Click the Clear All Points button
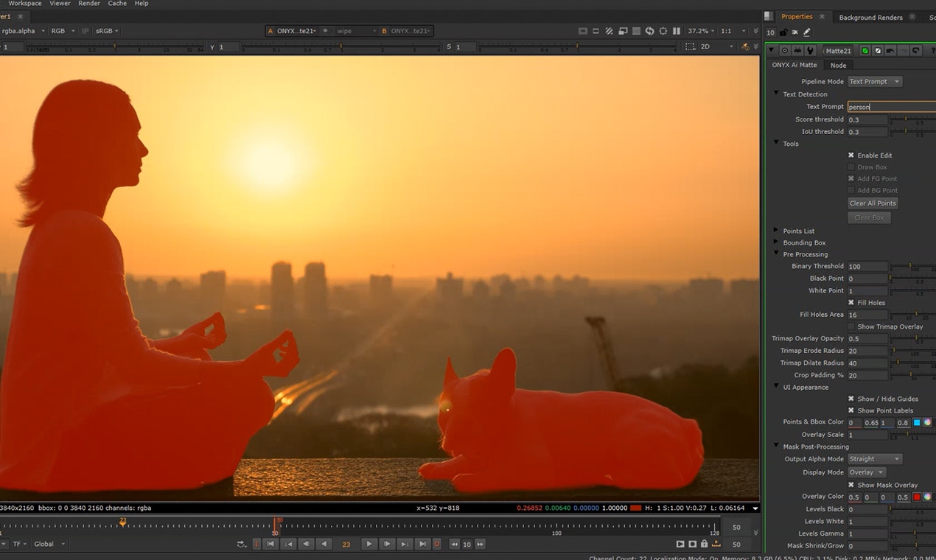The image size is (936, 560). (x=872, y=203)
